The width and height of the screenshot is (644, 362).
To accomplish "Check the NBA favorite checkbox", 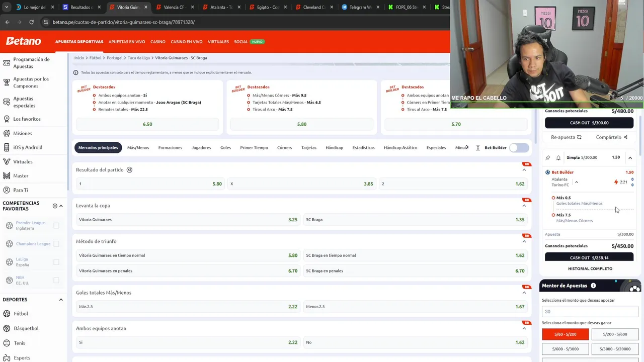I will coord(56,280).
